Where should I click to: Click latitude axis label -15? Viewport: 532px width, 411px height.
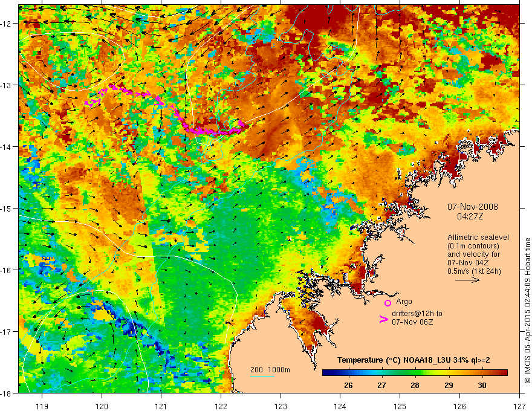click(x=6, y=209)
